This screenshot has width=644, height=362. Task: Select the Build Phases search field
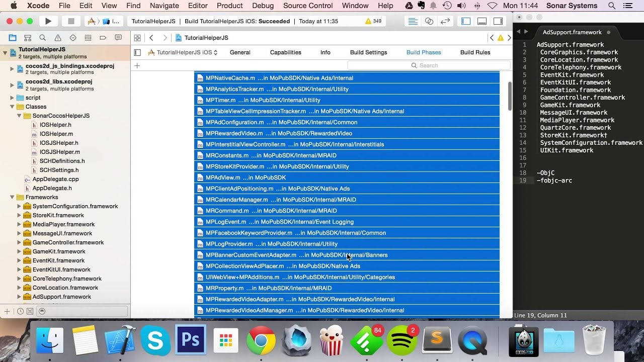click(x=427, y=65)
